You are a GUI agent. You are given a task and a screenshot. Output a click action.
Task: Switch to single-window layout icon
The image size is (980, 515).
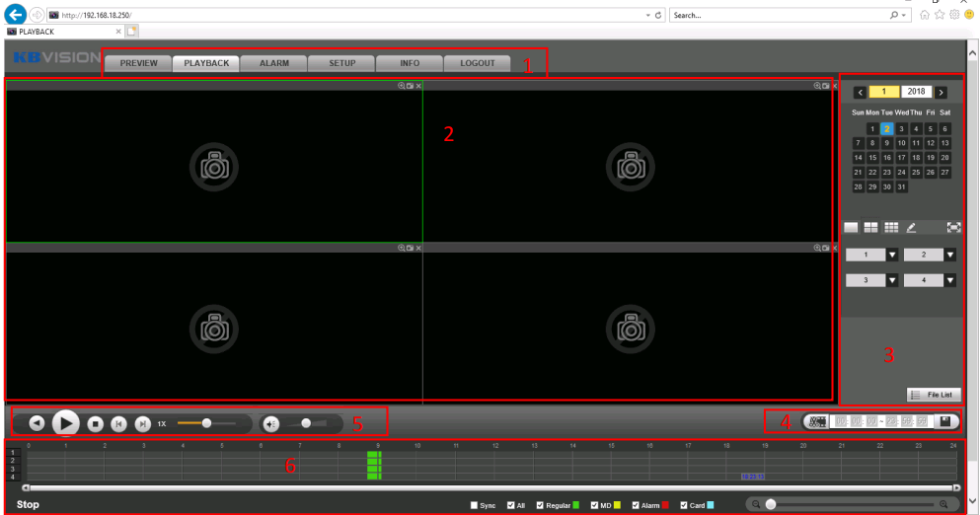coord(851,227)
